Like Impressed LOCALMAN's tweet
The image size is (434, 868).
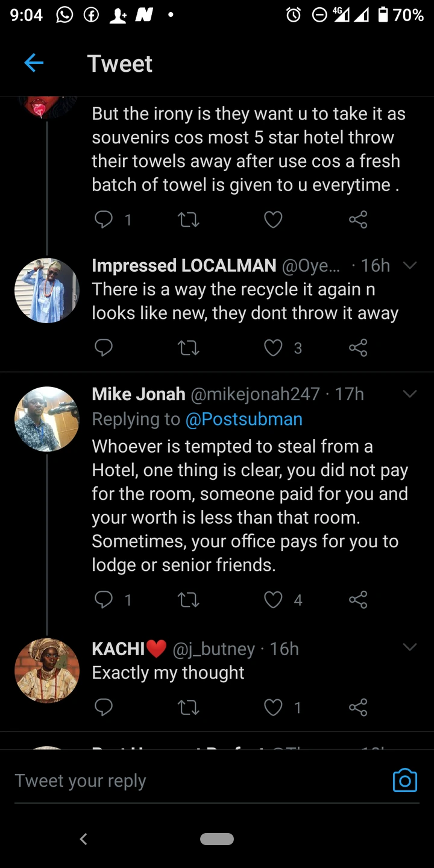tap(274, 348)
